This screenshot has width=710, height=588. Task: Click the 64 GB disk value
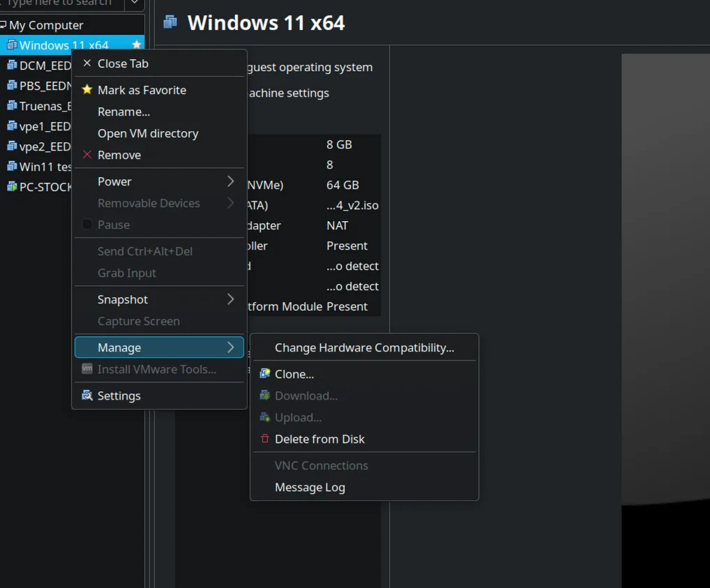point(342,185)
